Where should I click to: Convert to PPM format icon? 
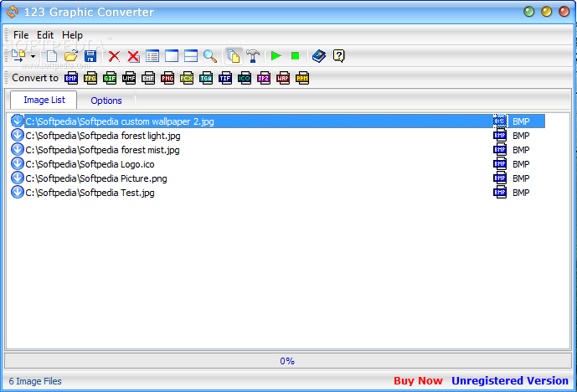click(302, 78)
